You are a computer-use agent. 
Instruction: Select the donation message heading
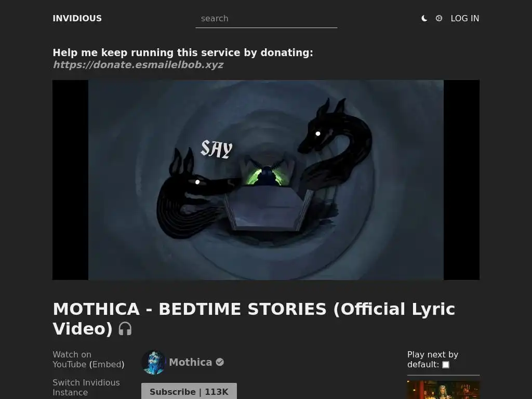click(183, 52)
